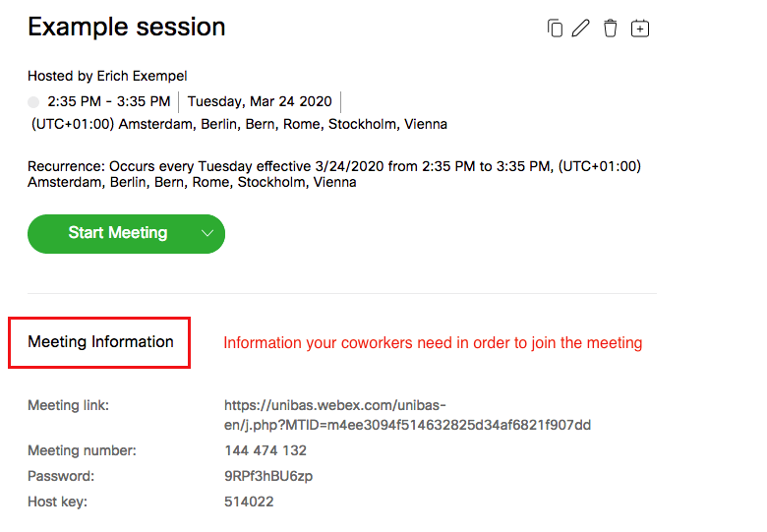Open the unibas.webex.com meeting link
This screenshot has width=767, height=532.
pyautogui.click(x=407, y=415)
